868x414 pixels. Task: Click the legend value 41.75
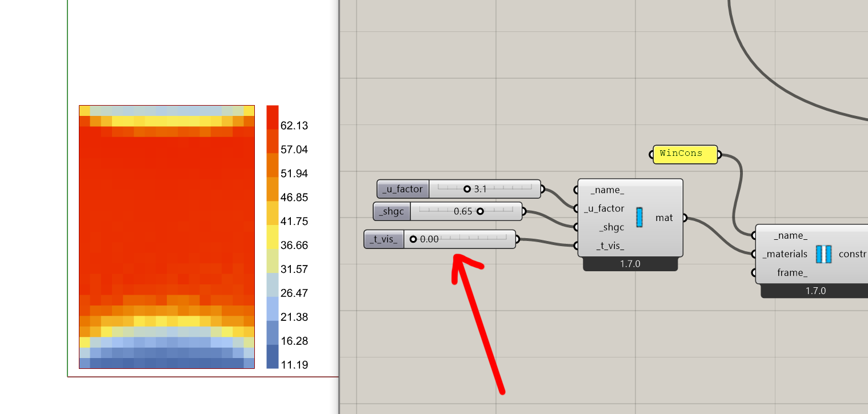coord(294,222)
